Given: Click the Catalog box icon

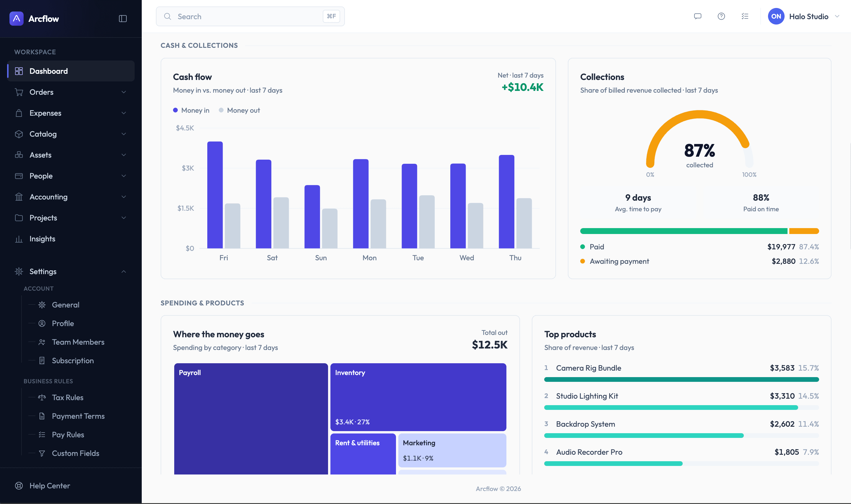Looking at the screenshot, I should point(19,134).
